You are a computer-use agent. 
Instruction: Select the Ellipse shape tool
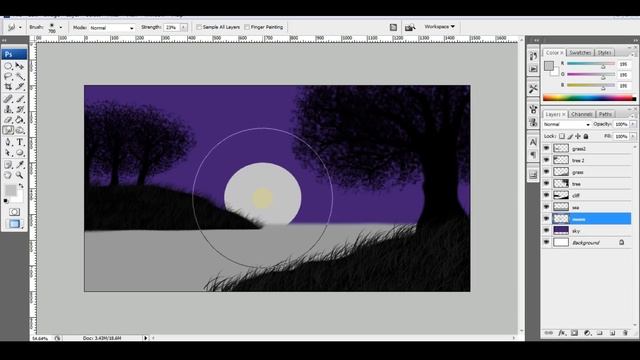[x=20, y=153]
